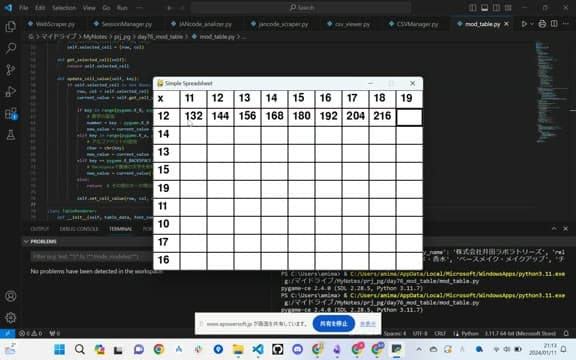Switch to the DEBUG CONSOLE panel tab
576x360 pixels.
[79, 229]
